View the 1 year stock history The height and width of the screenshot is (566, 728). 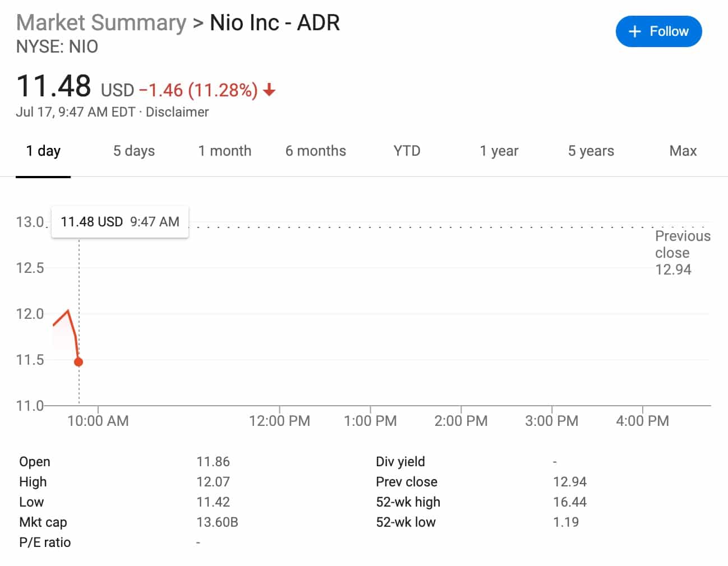(x=499, y=151)
